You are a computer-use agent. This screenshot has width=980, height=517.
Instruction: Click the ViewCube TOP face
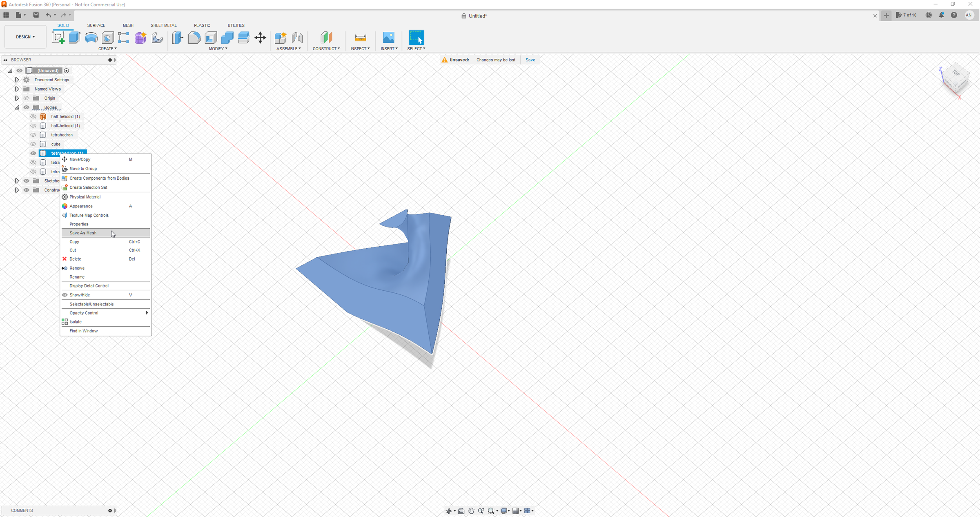click(x=956, y=74)
